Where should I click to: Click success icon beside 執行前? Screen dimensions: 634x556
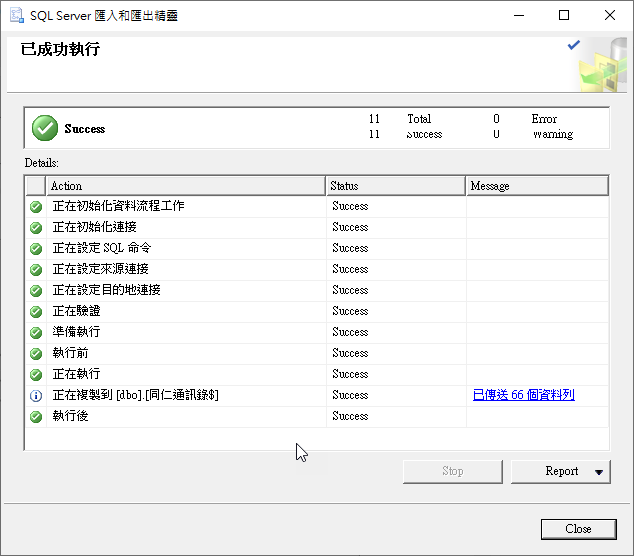(x=36, y=354)
